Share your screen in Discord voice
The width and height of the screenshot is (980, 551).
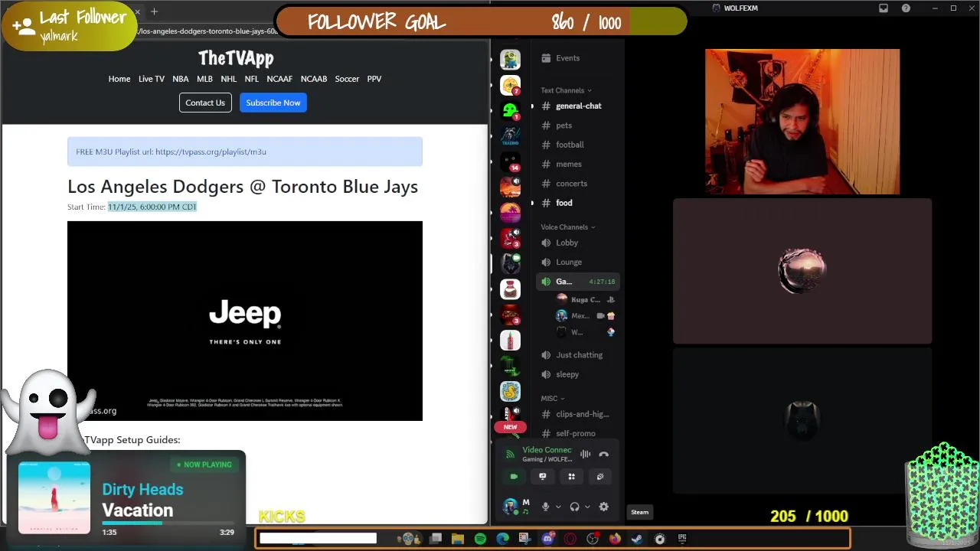[543, 476]
